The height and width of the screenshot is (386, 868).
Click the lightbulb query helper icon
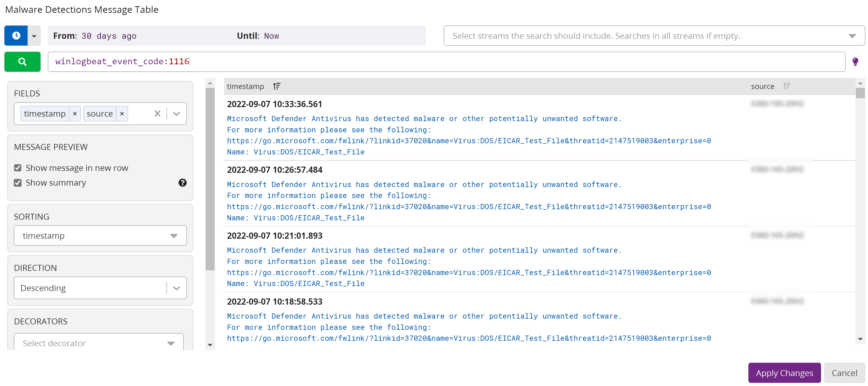point(856,62)
